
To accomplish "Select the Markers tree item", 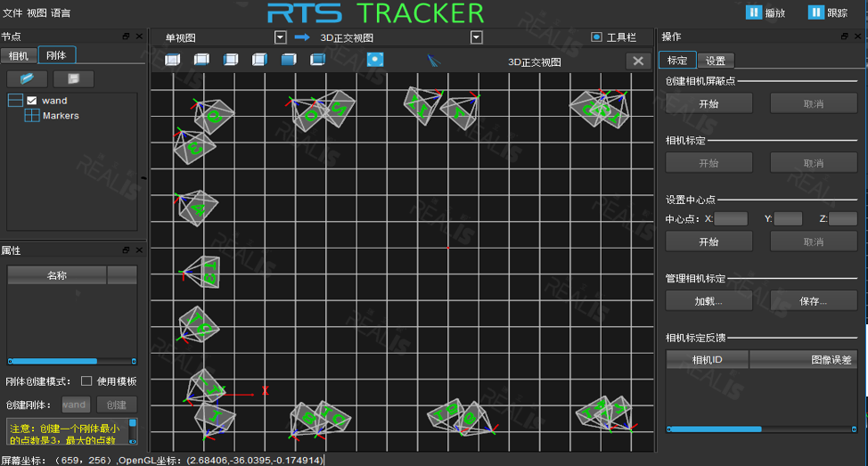I will (61, 115).
